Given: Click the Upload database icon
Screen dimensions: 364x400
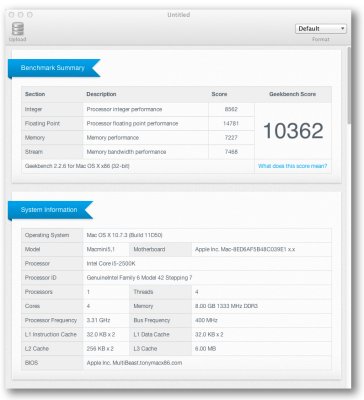Looking at the screenshot, I should tap(18, 29).
